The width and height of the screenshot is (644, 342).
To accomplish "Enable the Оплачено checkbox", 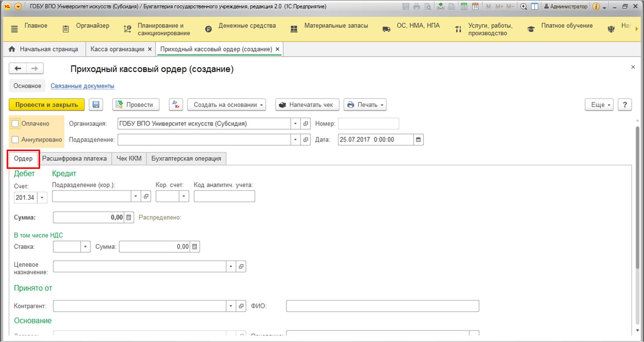I will [15, 124].
